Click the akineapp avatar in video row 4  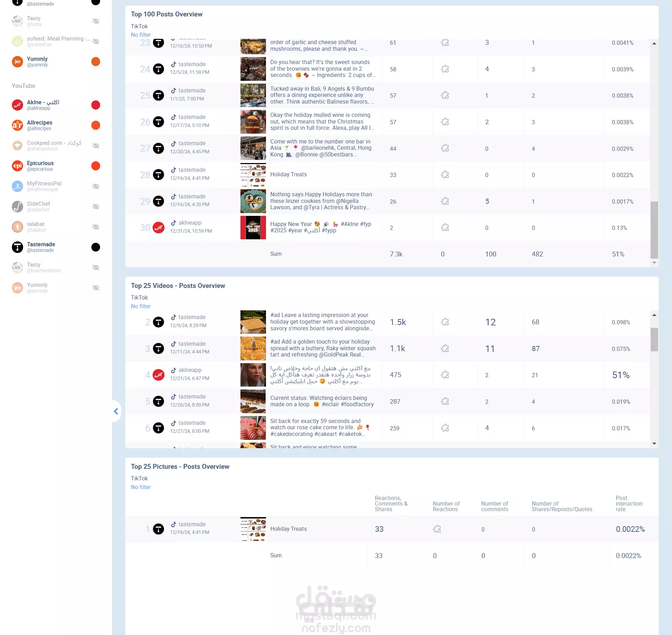pyautogui.click(x=159, y=375)
